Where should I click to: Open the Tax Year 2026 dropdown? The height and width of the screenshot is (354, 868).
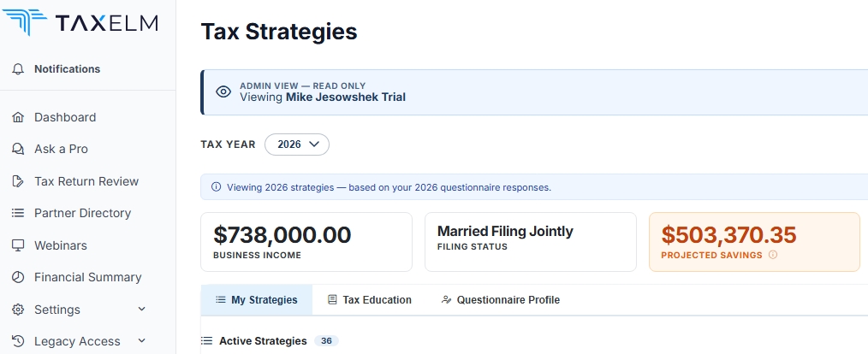point(297,145)
